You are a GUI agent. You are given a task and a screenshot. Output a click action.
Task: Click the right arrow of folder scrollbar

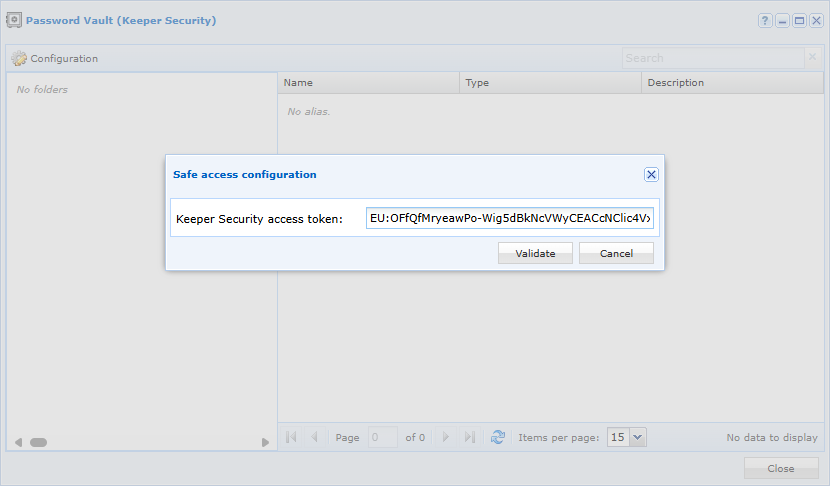(265, 442)
